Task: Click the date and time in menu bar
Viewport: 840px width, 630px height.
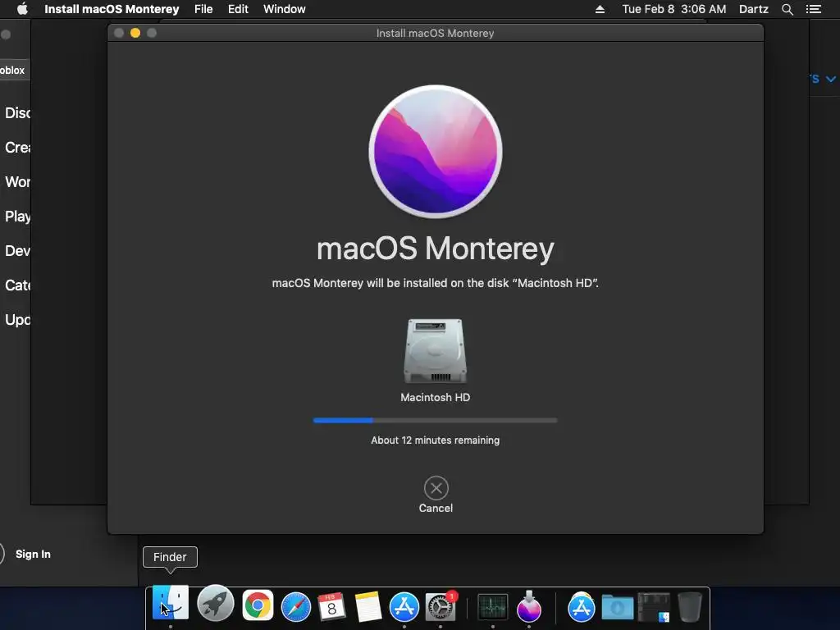Action: click(674, 9)
